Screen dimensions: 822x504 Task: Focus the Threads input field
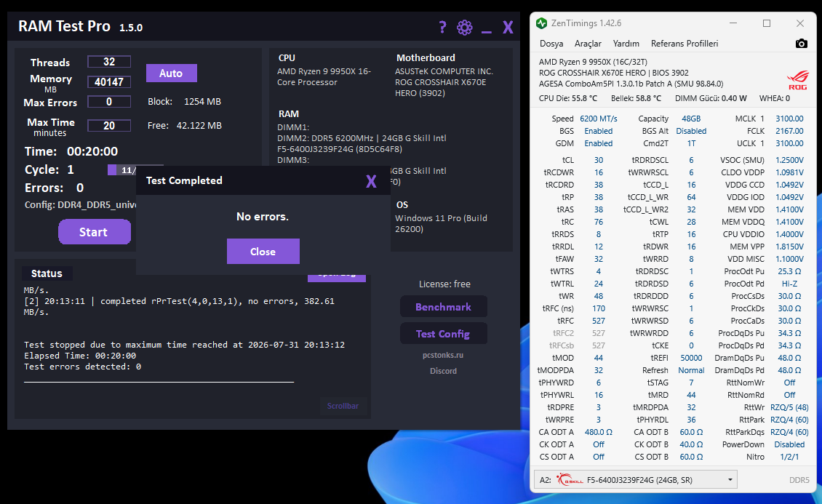[x=109, y=62]
